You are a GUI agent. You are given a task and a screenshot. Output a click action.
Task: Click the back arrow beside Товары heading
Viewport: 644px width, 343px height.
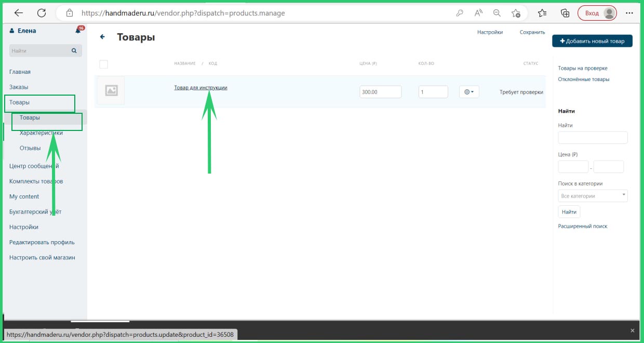pos(102,37)
